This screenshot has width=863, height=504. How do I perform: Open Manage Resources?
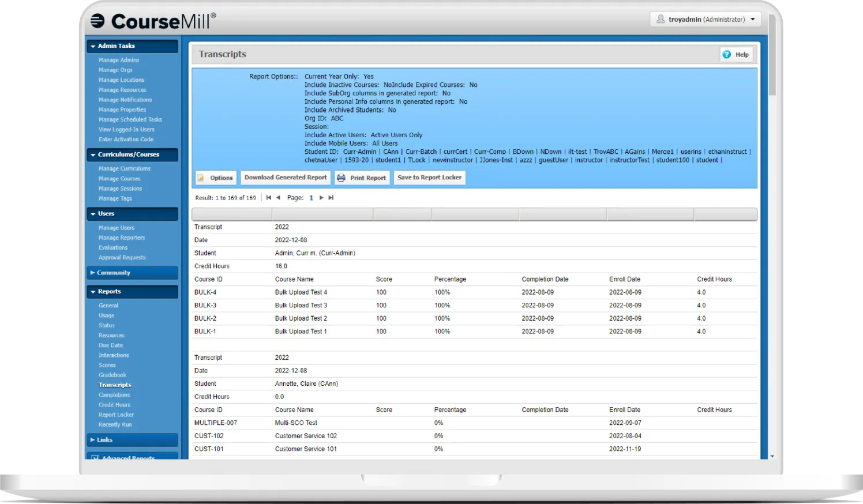pos(122,90)
